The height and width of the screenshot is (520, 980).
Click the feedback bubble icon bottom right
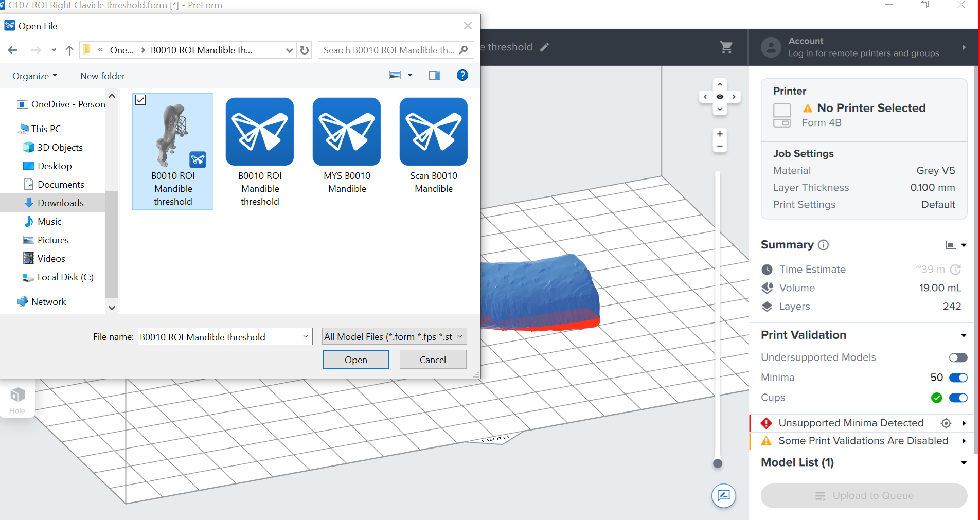tap(724, 495)
